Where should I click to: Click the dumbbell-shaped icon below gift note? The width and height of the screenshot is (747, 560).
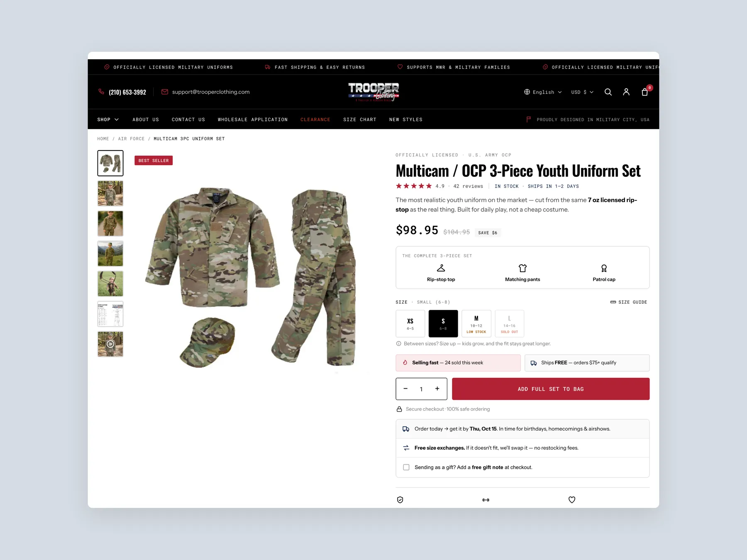coord(486,500)
